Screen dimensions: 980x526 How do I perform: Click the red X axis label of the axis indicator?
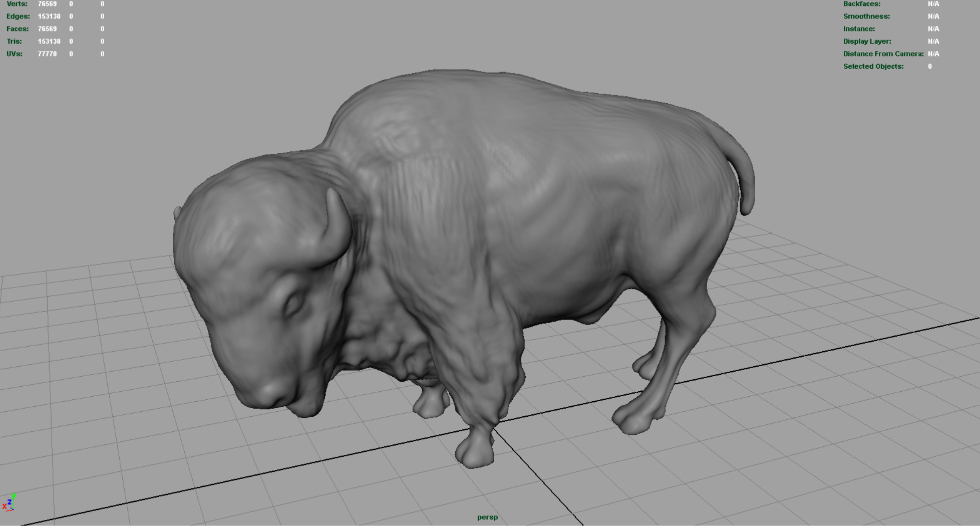[5, 506]
